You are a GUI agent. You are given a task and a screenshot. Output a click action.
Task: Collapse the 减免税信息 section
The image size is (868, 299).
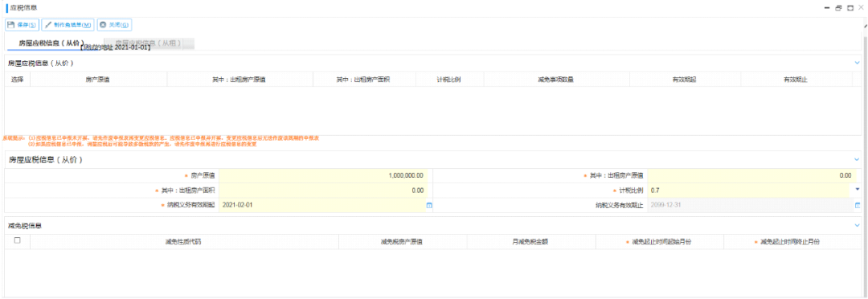click(x=857, y=225)
